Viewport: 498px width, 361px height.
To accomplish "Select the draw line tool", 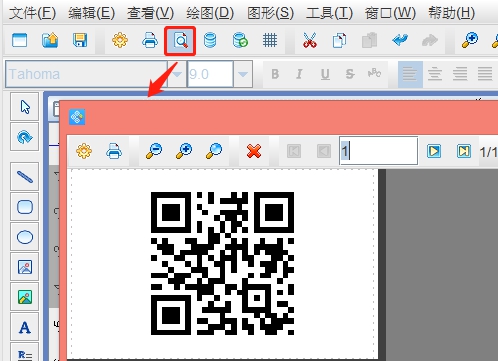I will 25,177.
